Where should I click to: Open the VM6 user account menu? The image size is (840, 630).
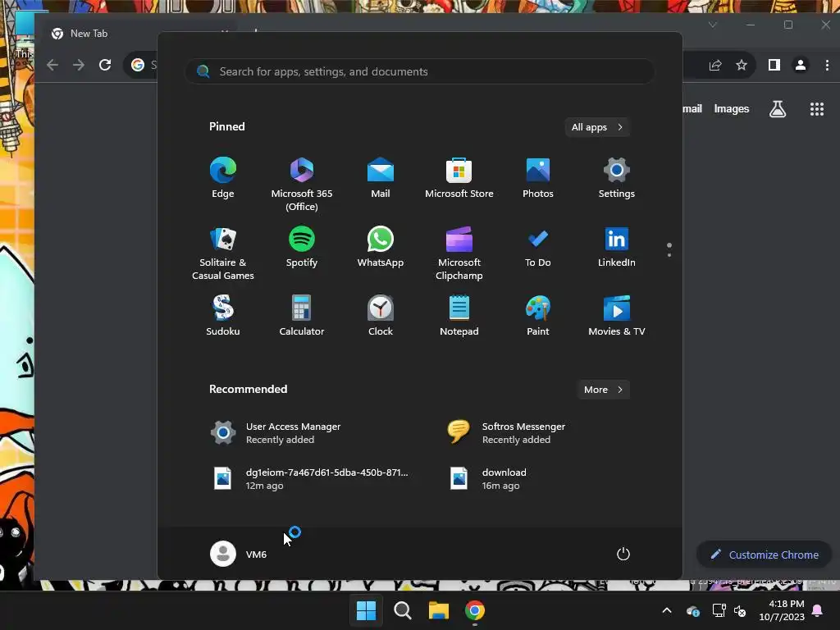[x=239, y=554]
